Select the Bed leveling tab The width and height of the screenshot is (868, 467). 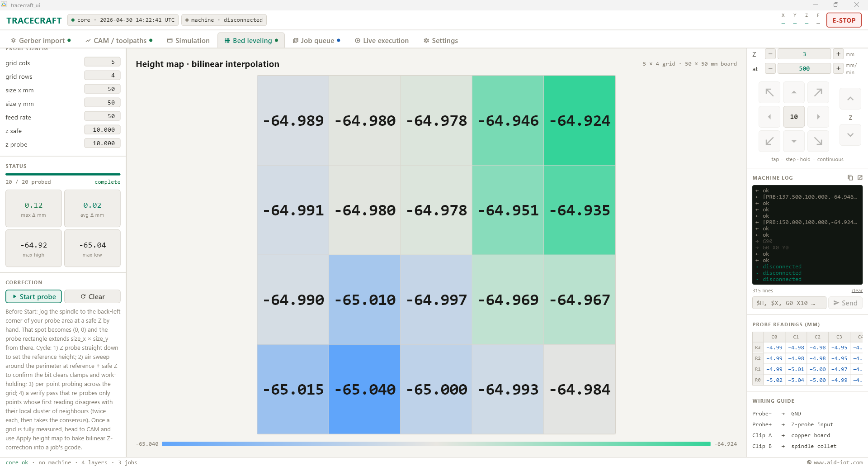[251, 41]
